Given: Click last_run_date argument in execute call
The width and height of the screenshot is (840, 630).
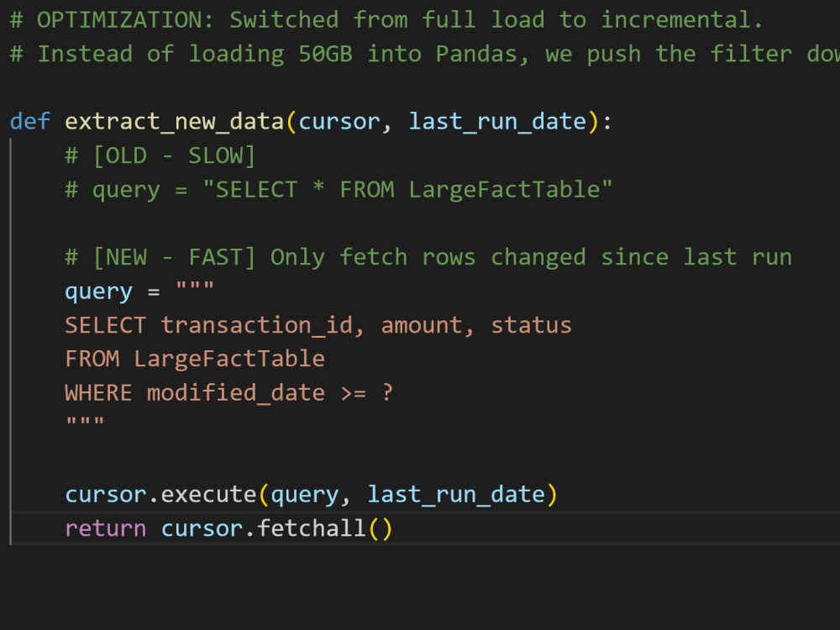Looking at the screenshot, I should tap(456, 495).
